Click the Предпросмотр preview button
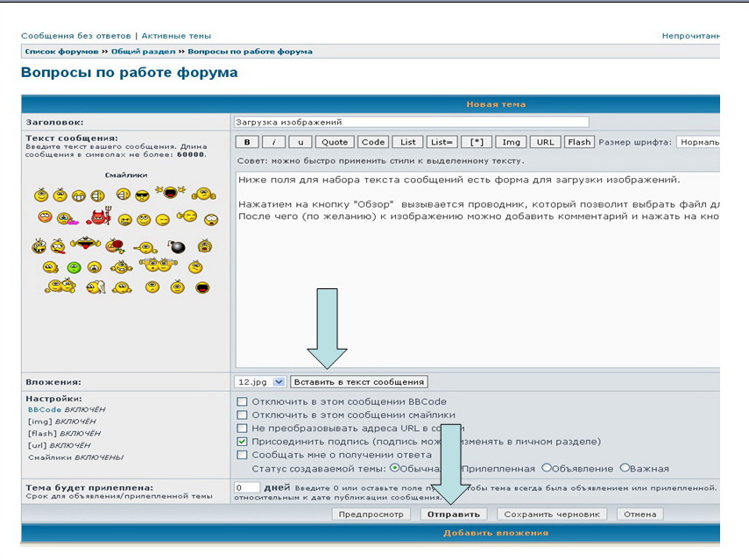The image size is (749, 560). [x=371, y=514]
